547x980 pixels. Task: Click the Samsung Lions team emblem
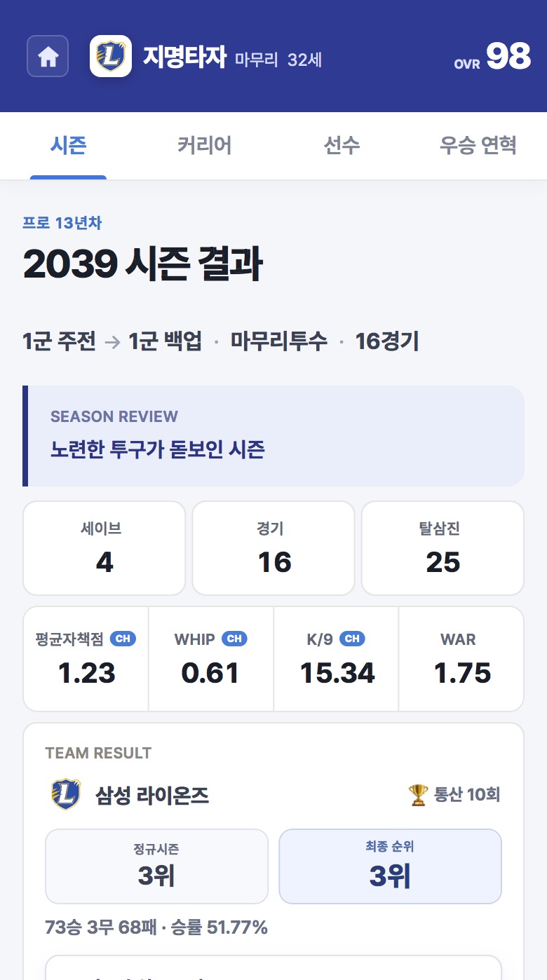tap(66, 795)
